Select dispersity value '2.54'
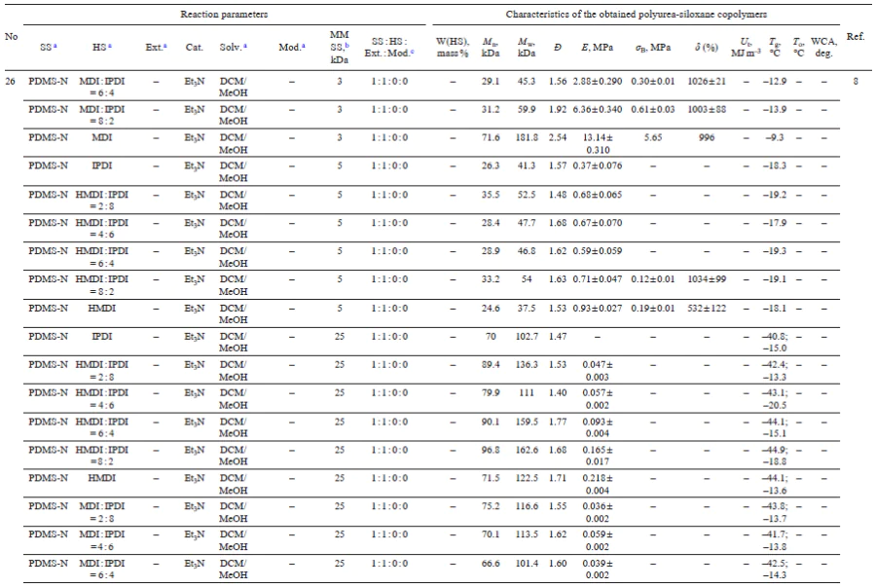 558,137
